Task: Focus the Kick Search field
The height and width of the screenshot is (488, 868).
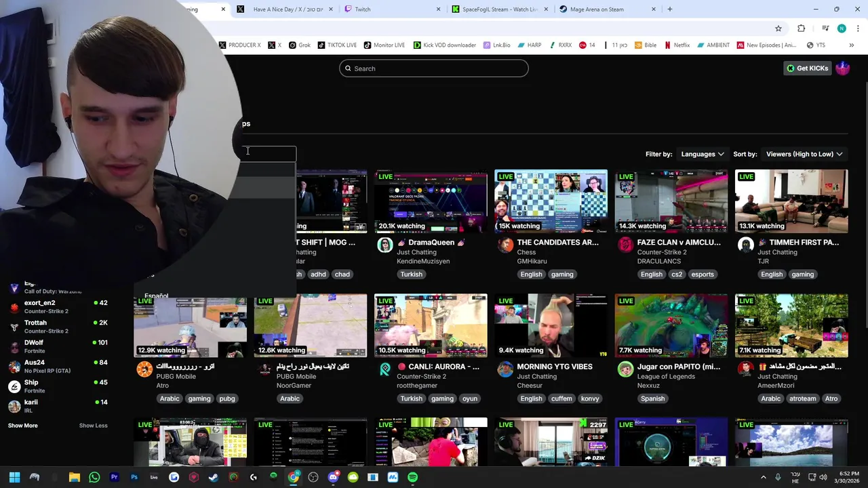Action: (434, 68)
